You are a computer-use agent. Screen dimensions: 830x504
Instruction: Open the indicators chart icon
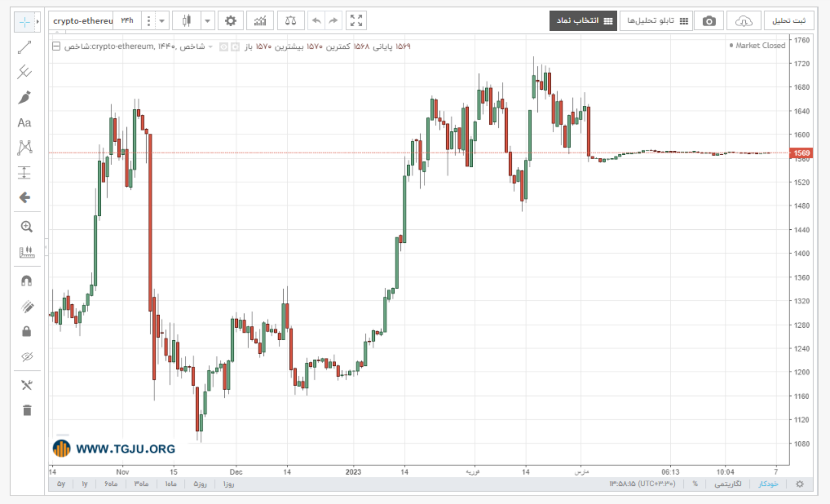click(x=260, y=21)
